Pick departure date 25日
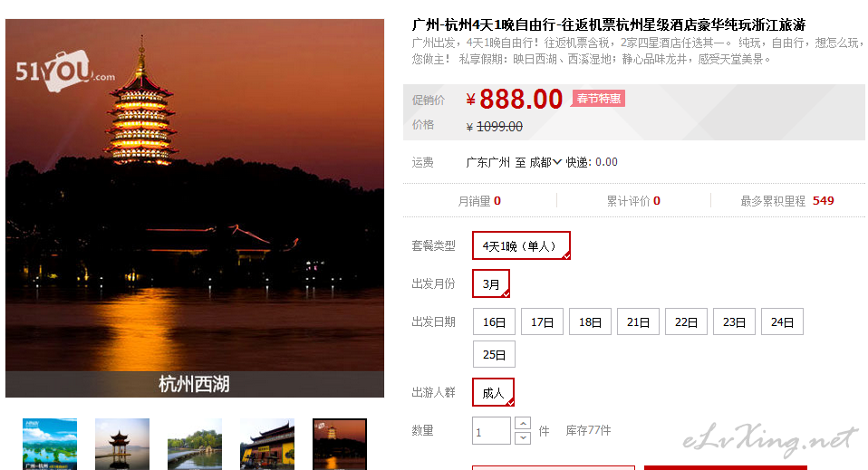 (x=494, y=354)
